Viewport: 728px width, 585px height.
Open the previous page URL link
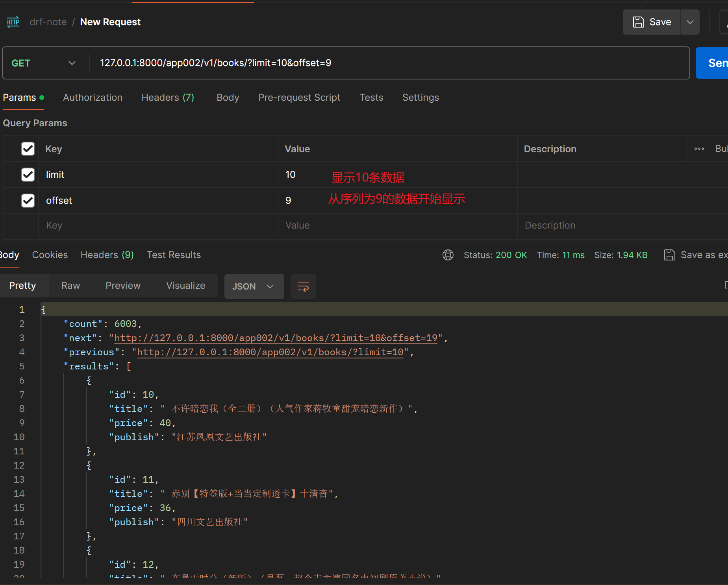point(270,352)
